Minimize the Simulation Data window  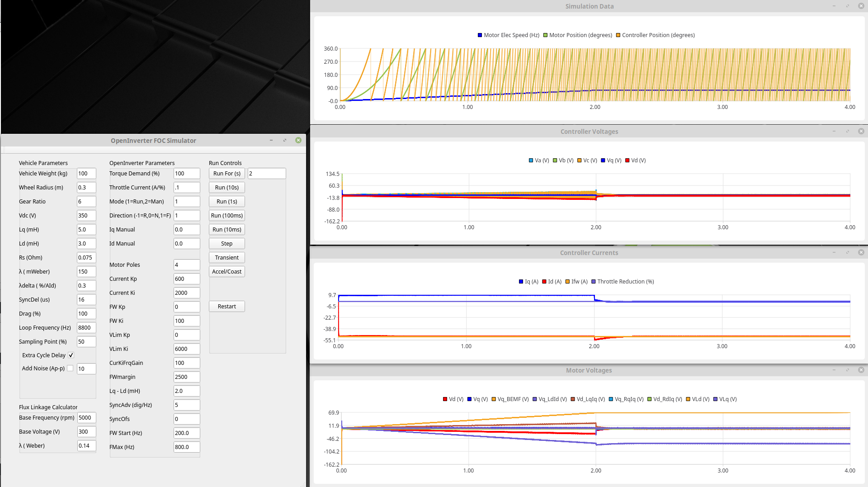pyautogui.click(x=834, y=6)
